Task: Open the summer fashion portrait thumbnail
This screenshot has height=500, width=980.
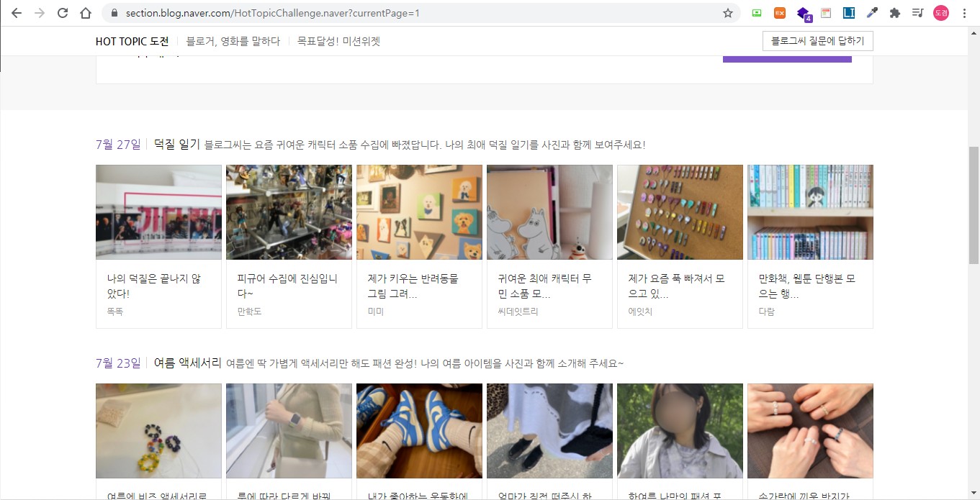Action: coord(680,431)
